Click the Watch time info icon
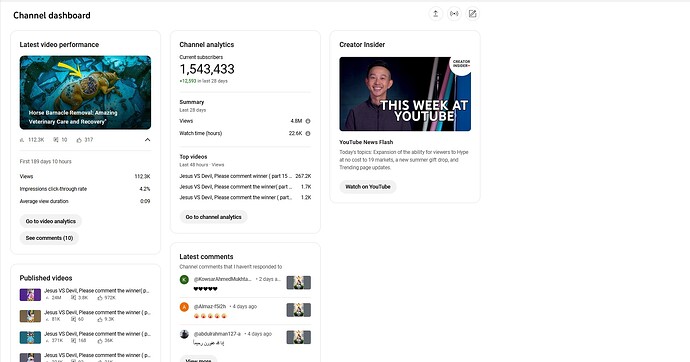The height and width of the screenshot is (362, 690). [x=308, y=133]
